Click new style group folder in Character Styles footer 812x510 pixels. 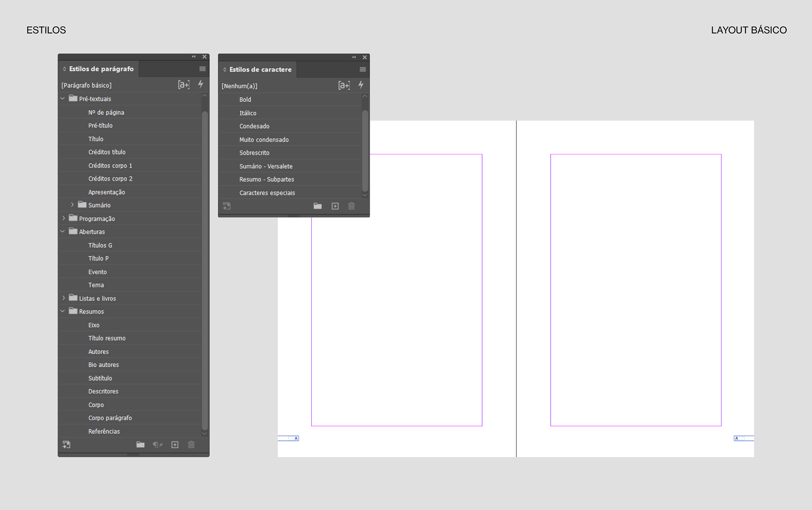coord(318,206)
